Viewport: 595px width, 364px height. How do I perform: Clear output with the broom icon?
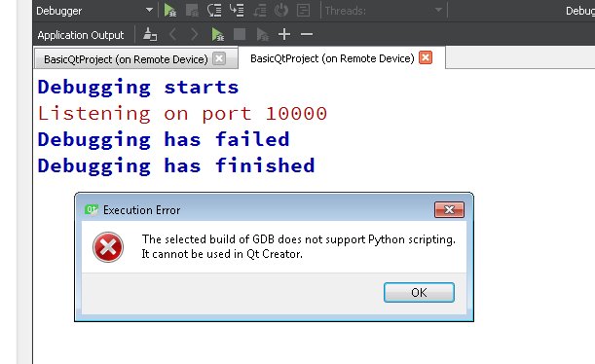150,34
